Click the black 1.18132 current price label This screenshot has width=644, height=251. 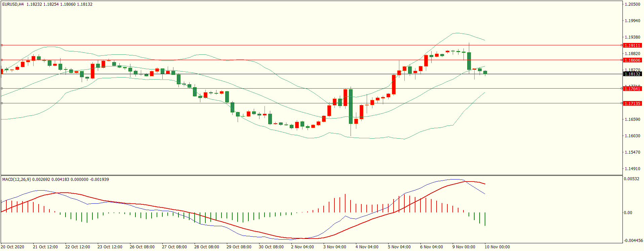pos(632,74)
